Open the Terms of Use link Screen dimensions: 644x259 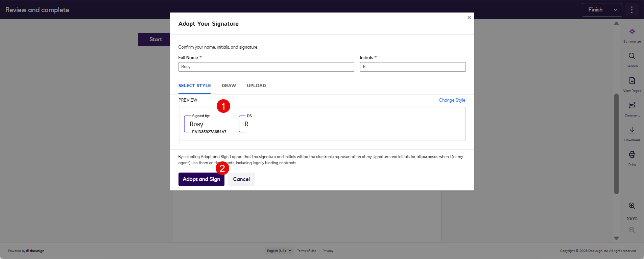click(307, 251)
